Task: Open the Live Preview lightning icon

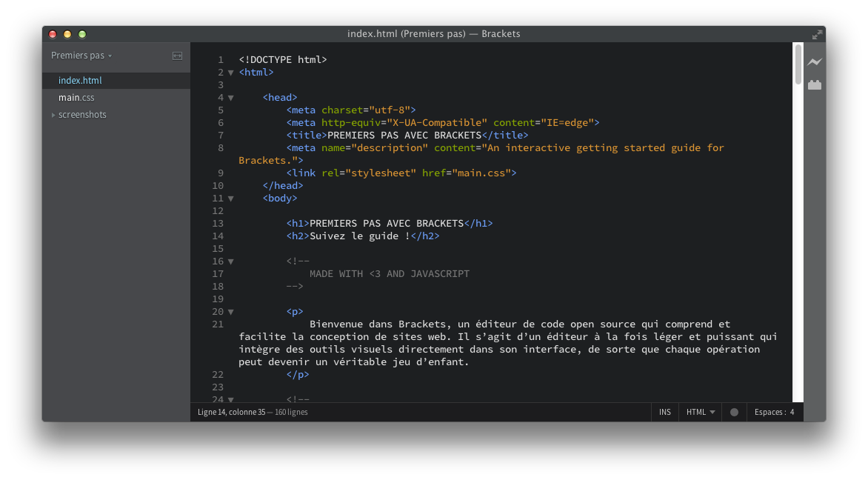Action: (814, 61)
